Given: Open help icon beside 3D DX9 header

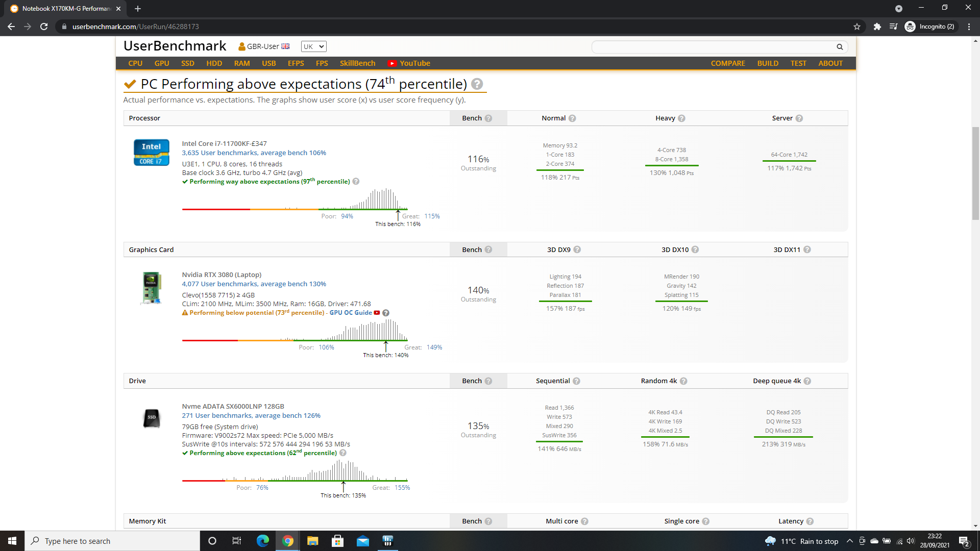Looking at the screenshot, I should click(x=577, y=249).
